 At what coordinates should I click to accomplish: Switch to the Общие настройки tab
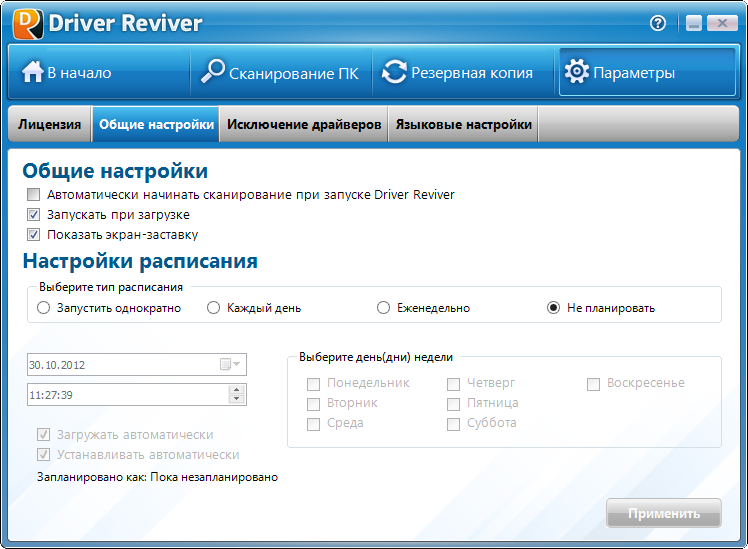coord(156,124)
